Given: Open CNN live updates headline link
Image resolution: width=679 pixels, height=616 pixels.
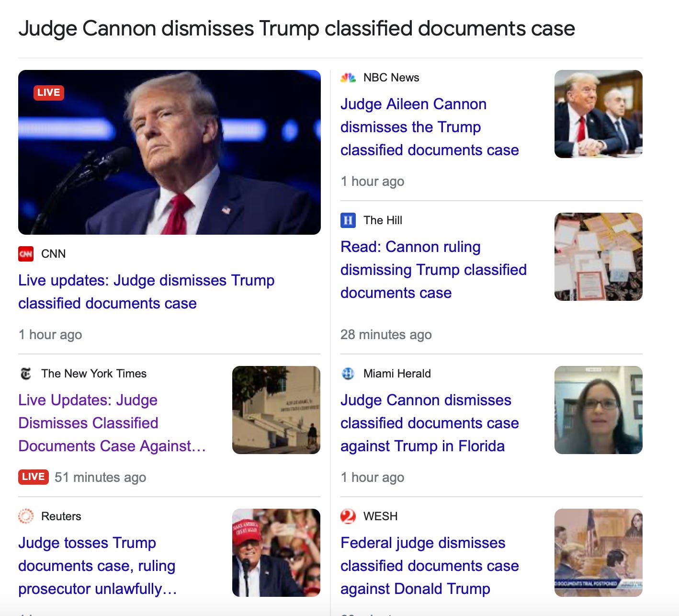Looking at the screenshot, I should click(x=147, y=292).
